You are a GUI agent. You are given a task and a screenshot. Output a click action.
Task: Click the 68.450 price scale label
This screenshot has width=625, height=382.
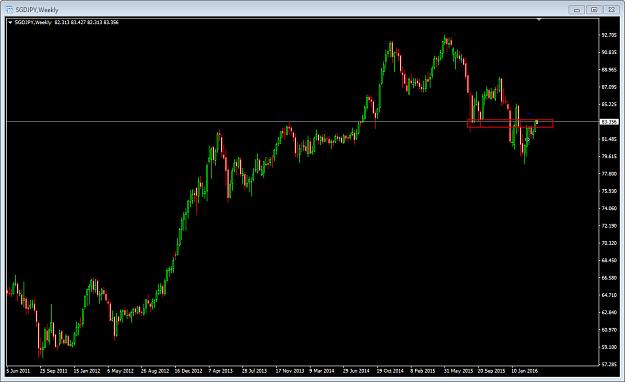609,260
